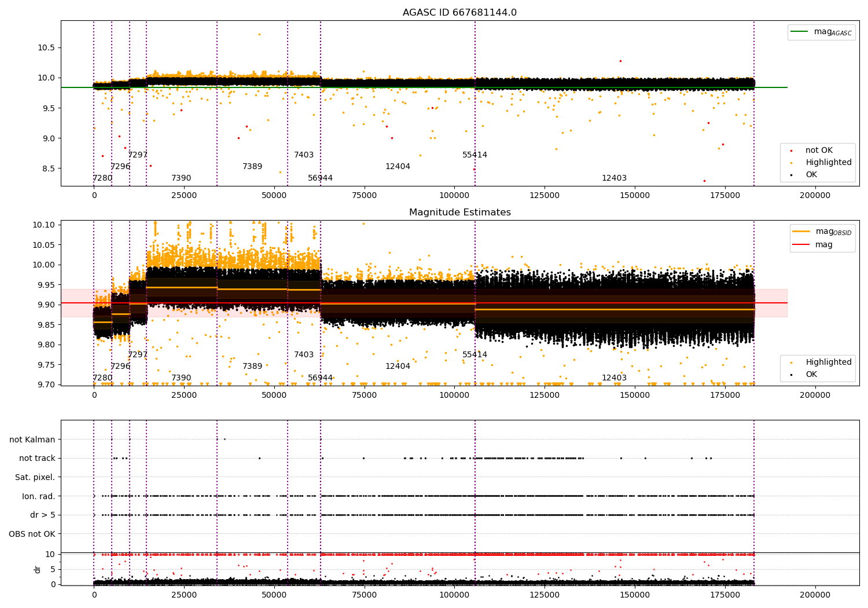This screenshot has width=868, height=608.
Task: Click the 'mag AGASC' legend text in the top plot
Action: 833,32
